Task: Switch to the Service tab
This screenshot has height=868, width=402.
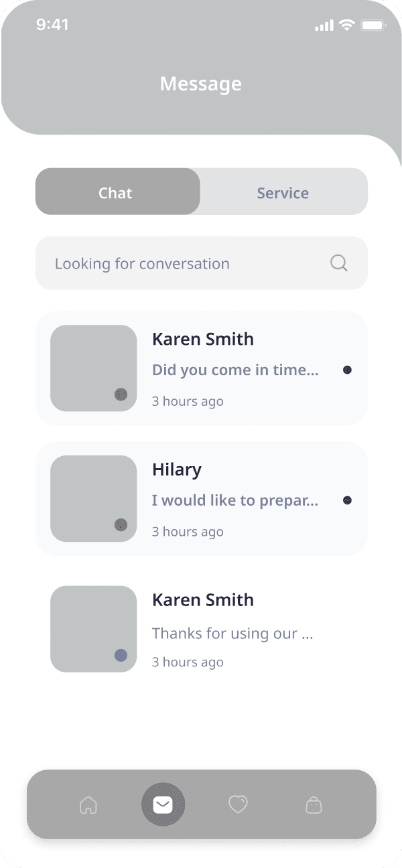Action: (x=282, y=192)
